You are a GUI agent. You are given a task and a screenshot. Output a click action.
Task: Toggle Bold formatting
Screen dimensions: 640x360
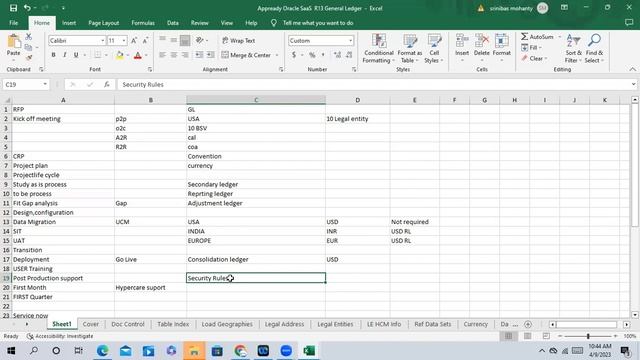pos(53,55)
